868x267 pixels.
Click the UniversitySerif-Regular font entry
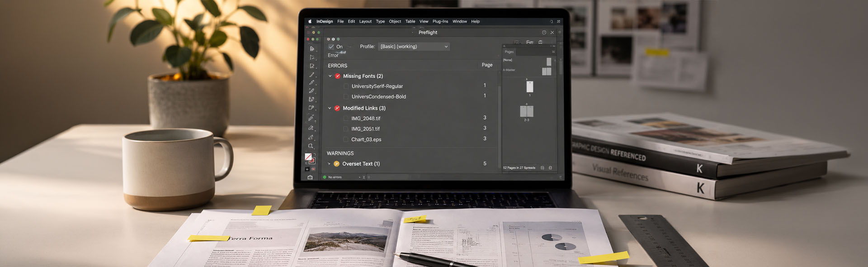pyautogui.click(x=377, y=86)
